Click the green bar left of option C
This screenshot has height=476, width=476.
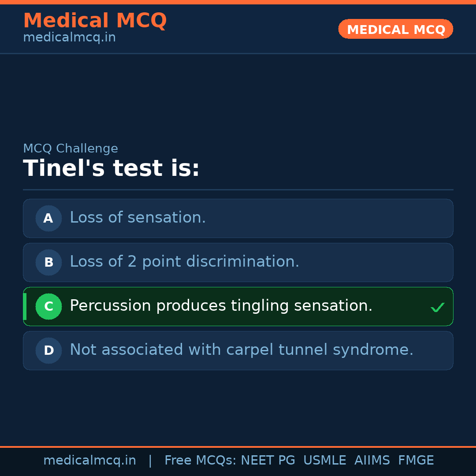pos(25,306)
